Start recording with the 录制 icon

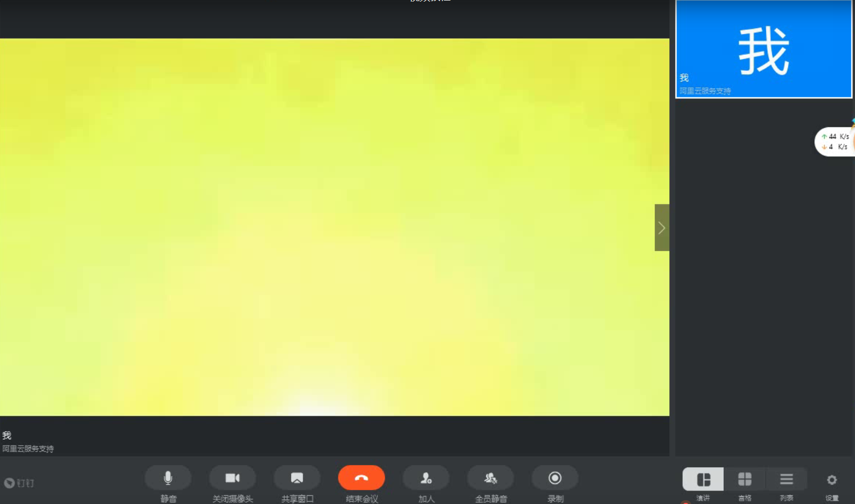(x=555, y=478)
